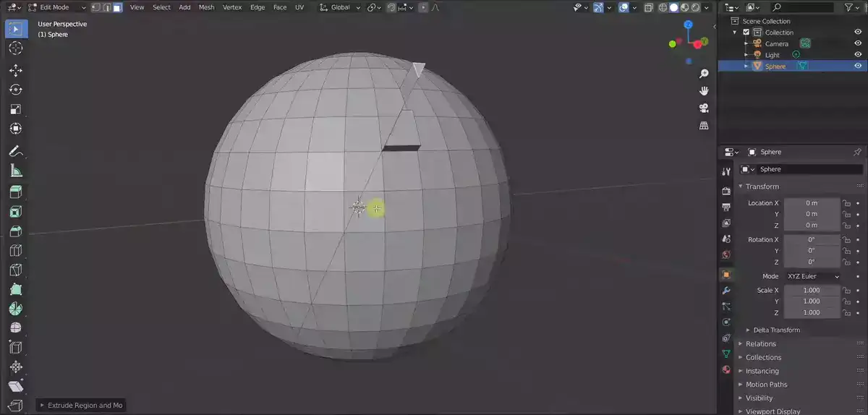
Task: Switch to material preview shading
Action: (x=685, y=7)
